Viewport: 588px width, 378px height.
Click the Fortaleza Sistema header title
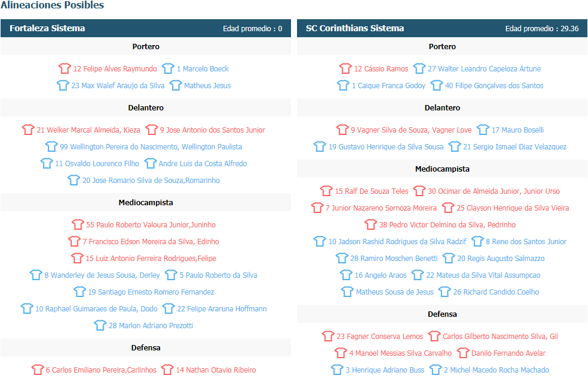tap(47, 28)
